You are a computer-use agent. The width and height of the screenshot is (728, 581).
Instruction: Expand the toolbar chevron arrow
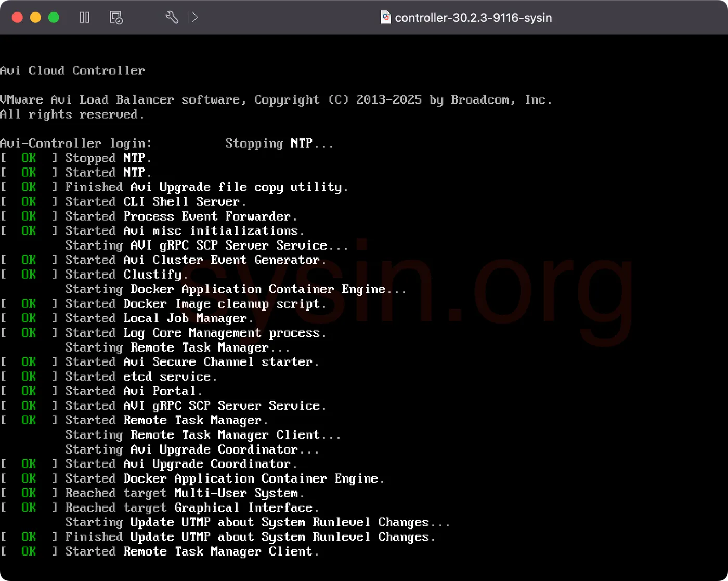(195, 18)
